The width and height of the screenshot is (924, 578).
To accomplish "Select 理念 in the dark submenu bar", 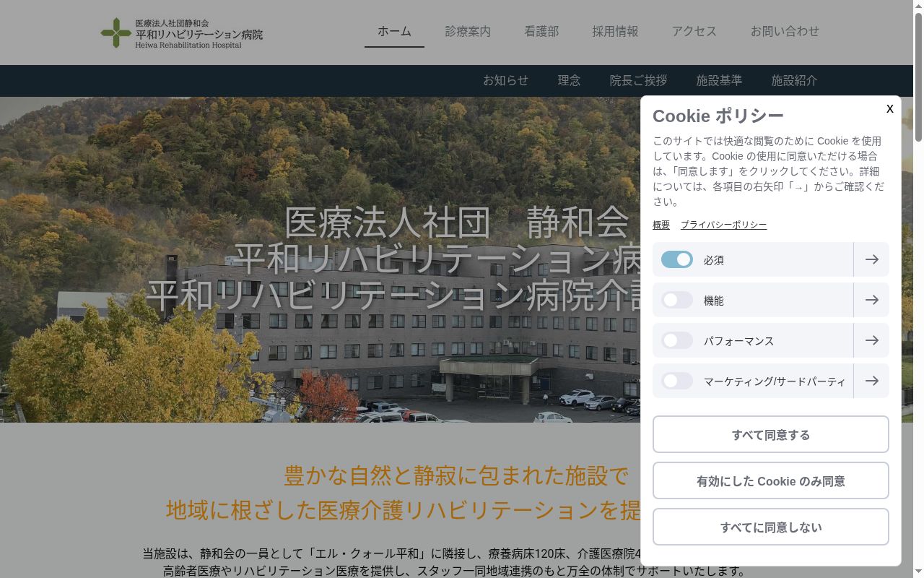I will (569, 80).
